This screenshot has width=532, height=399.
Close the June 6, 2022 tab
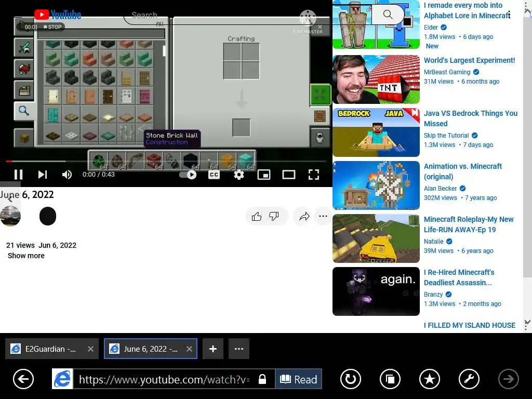coord(189,349)
